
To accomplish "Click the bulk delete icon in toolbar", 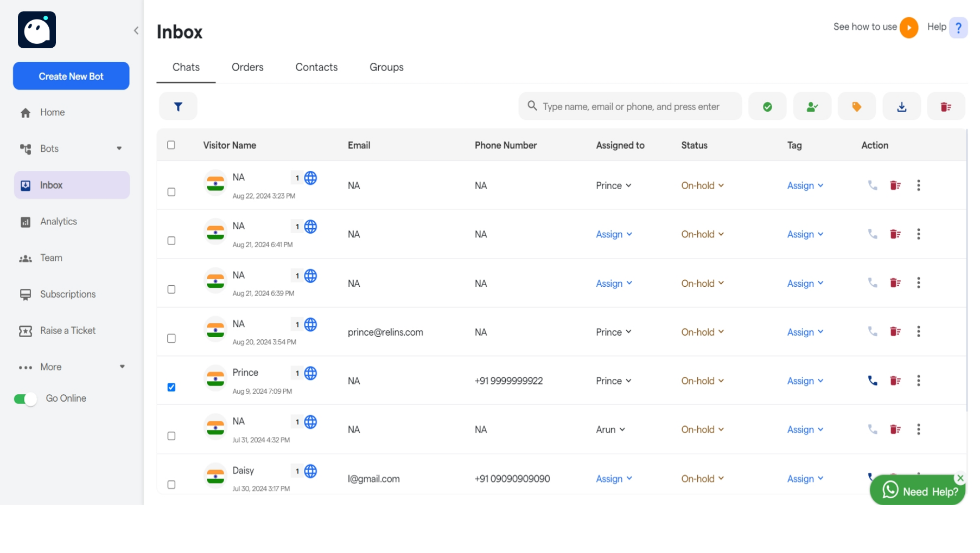I will coord(946,106).
